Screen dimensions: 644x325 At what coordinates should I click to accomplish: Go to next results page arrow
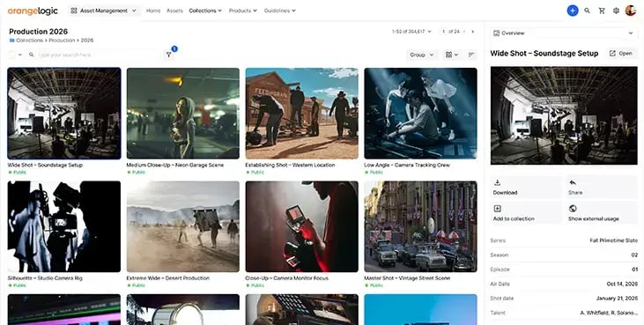473,32
